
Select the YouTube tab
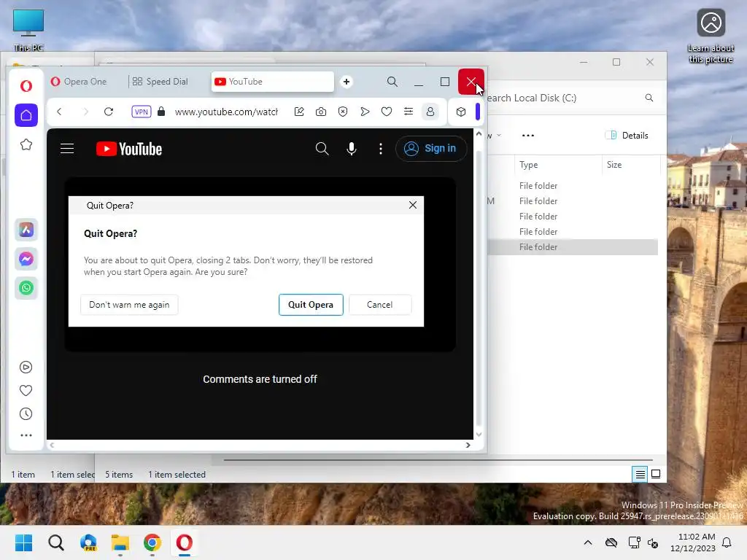273,82
